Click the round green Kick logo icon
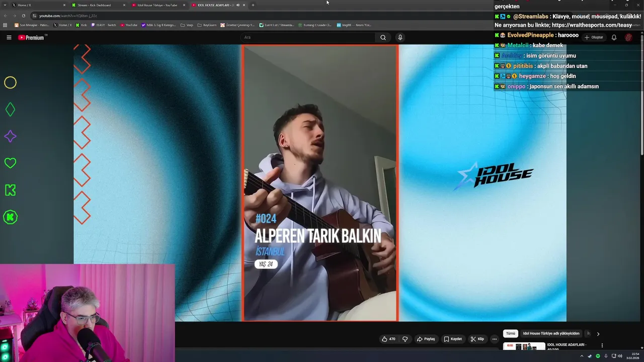 tap(10, 217)
